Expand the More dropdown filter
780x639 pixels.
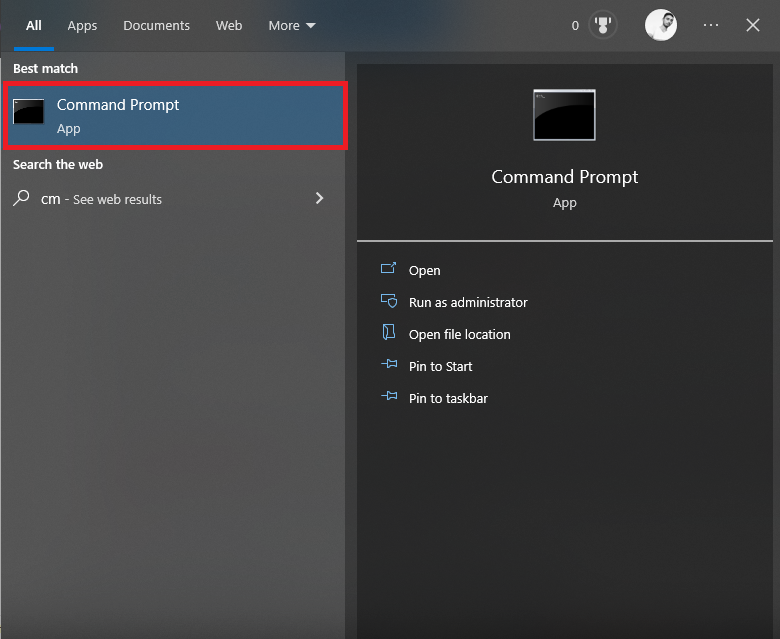tap(292, 25)
